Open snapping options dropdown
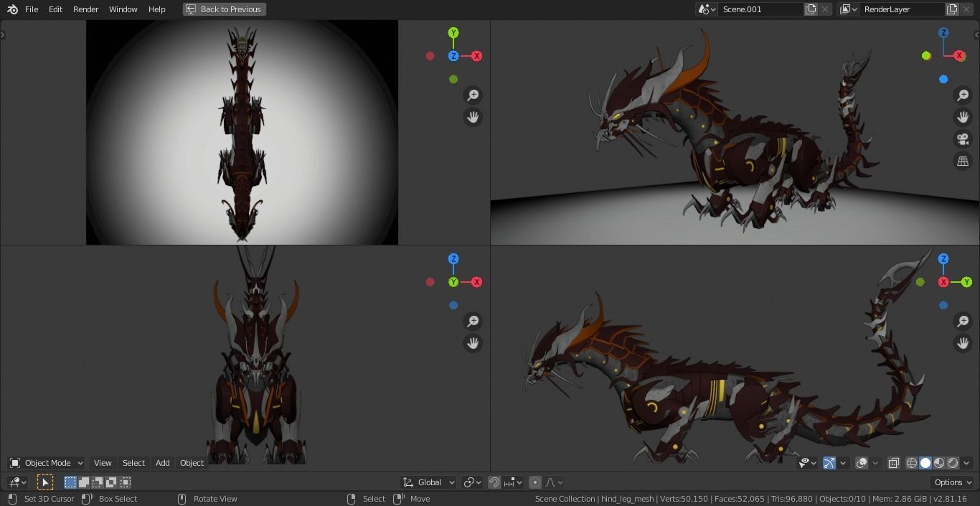Screen dimensions: 980x506 click(513, 482)
